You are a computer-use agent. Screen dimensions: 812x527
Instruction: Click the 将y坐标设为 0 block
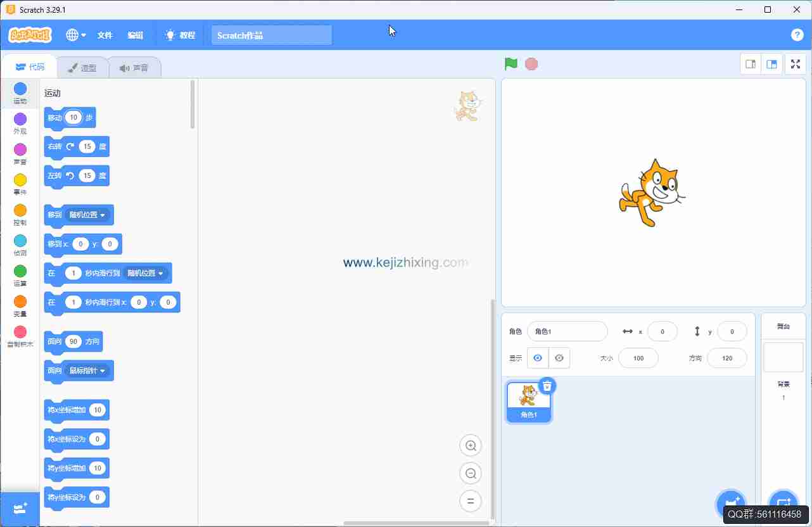(x=77, y=498)
